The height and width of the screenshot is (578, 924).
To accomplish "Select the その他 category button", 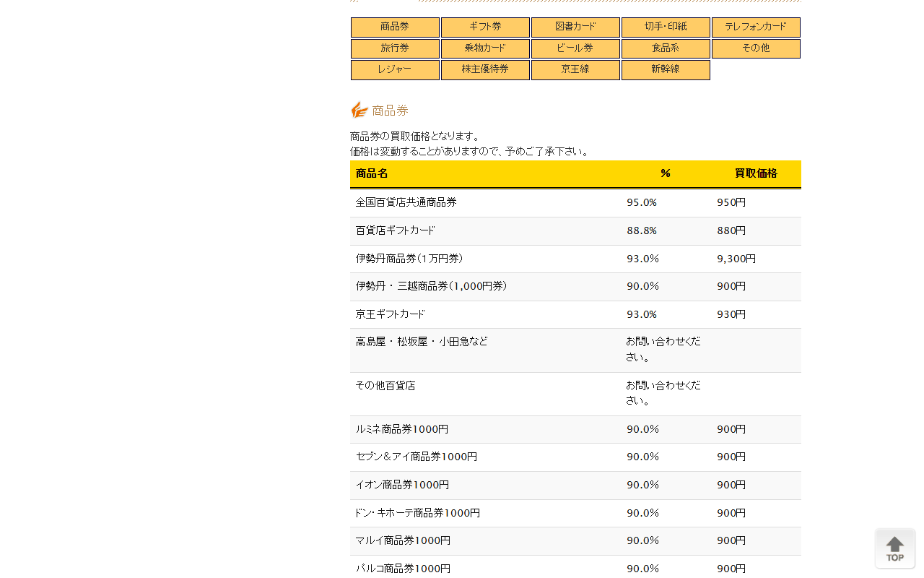I will [x=756, y=48].
